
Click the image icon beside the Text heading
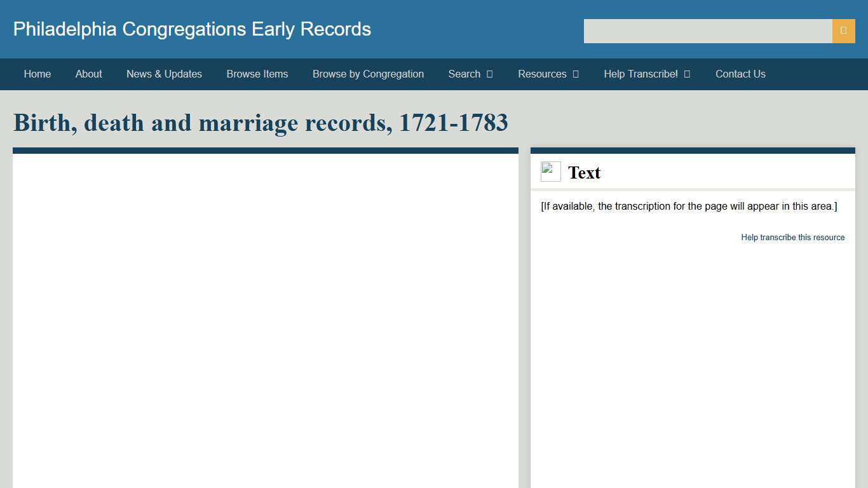550,171
